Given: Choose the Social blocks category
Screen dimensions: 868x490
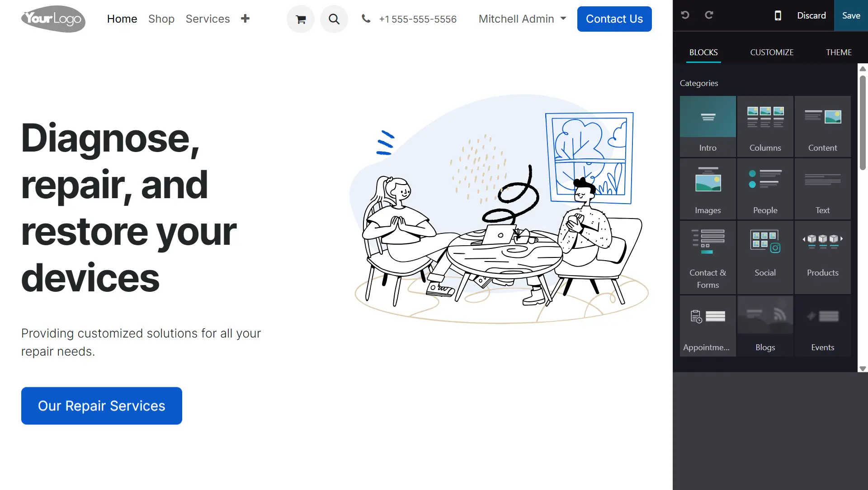Looking at the screenshot, I should (765, 257).
